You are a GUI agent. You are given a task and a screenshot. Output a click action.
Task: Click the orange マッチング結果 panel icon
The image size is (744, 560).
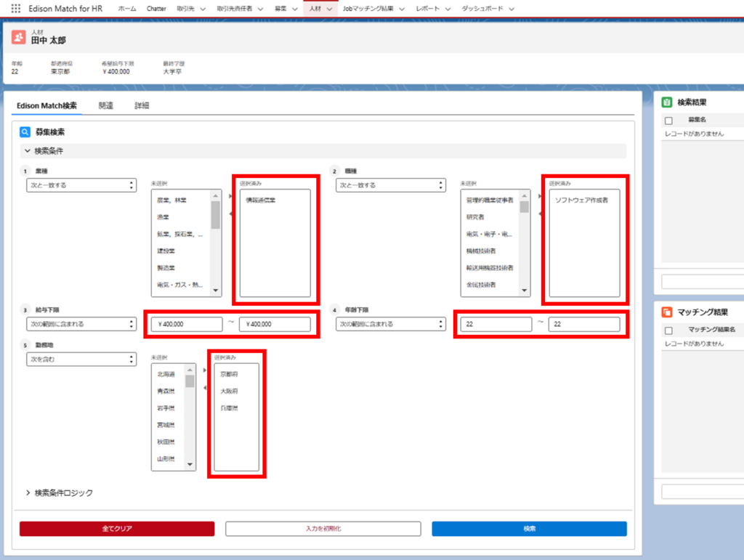click(x=666, y=312)
